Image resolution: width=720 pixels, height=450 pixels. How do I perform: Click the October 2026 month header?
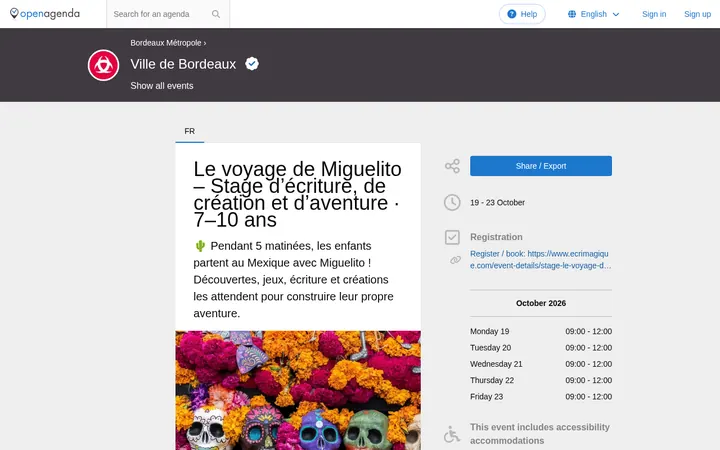click(x=540, y=303)
